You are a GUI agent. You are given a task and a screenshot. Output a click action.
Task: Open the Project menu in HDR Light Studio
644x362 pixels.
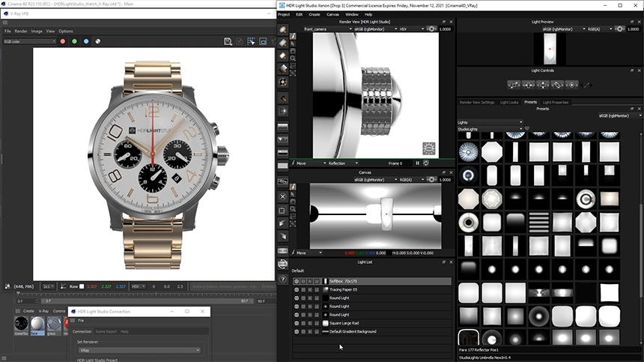coord(284,14)
